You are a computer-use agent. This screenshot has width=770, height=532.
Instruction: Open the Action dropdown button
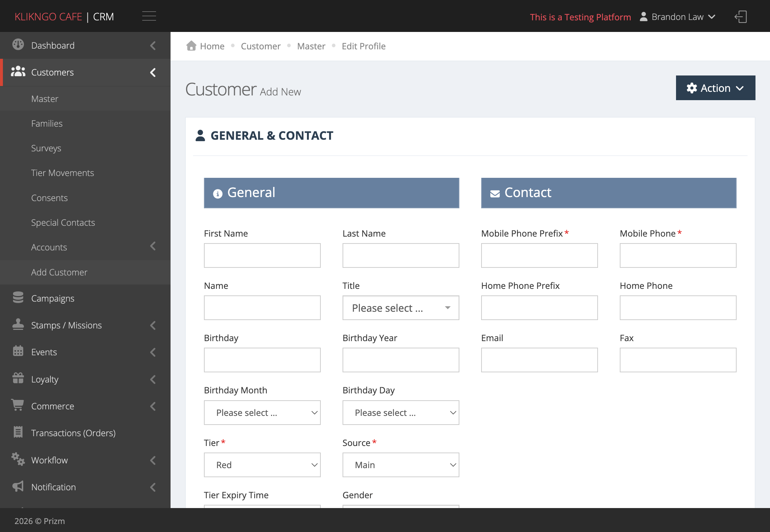coord(715,88)
